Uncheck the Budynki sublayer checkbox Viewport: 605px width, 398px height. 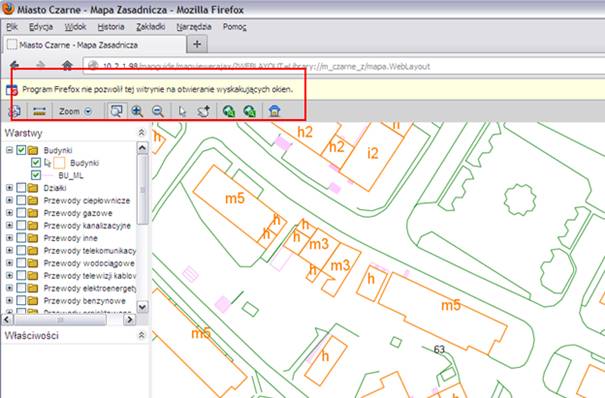click(x=36, y=163)
